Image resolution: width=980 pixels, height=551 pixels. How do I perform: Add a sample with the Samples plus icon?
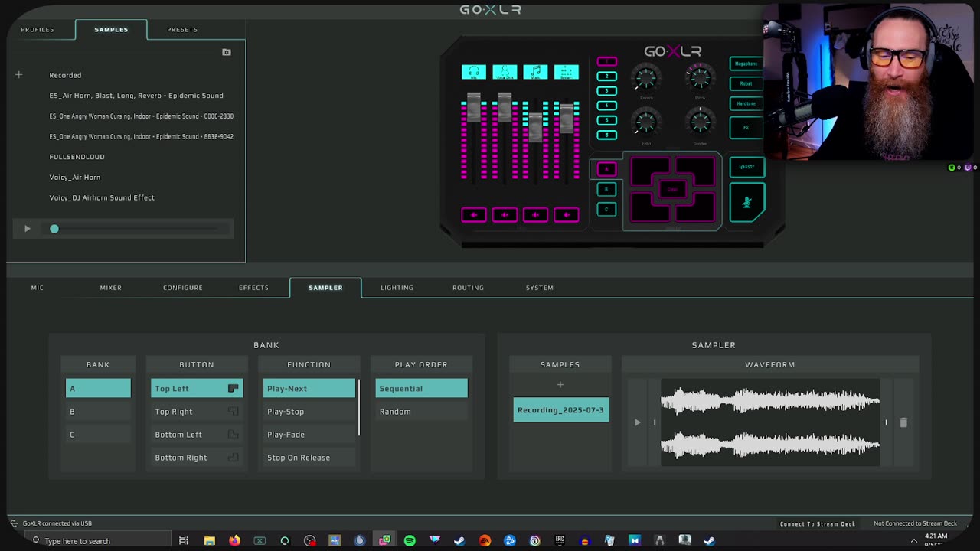coord(560,385)
